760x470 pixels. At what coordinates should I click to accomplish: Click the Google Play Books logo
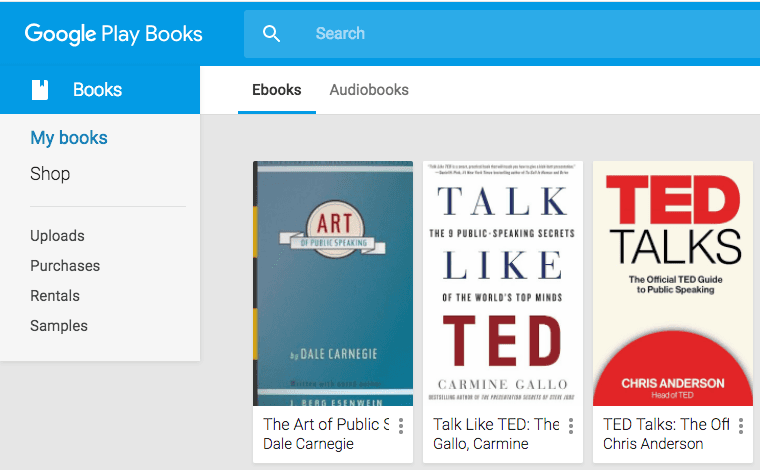[113, 34]
